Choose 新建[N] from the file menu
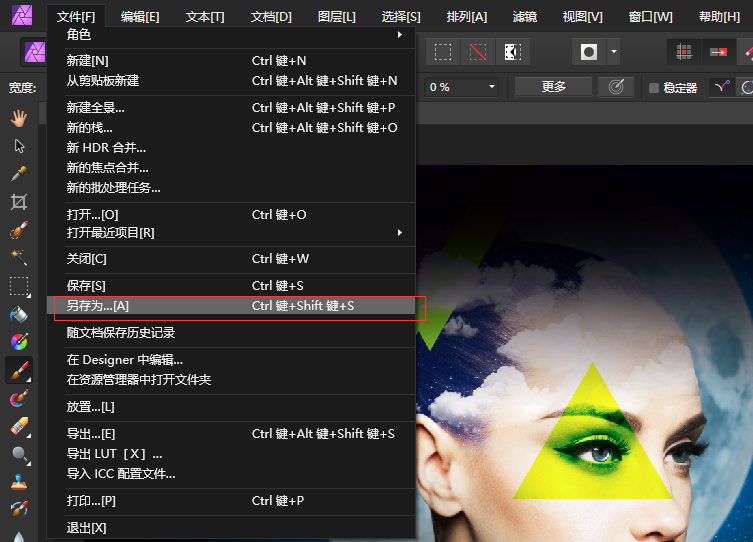The width and height of the screenshot is (753, 542). click(x=231, y=61)
